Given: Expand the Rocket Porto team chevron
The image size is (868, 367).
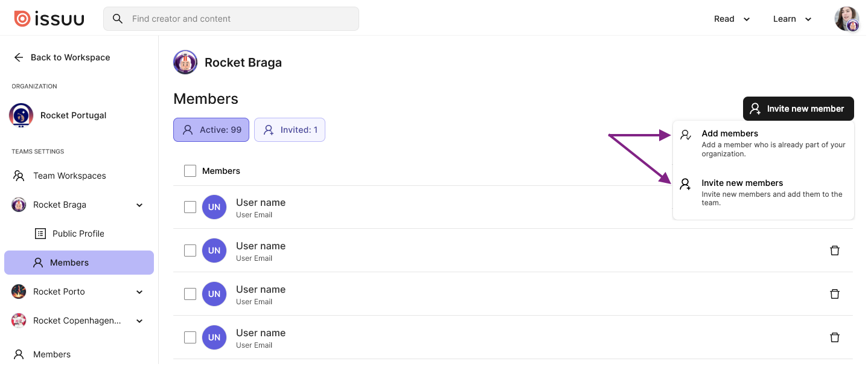Looking at the screenshot, I should pos(139,292).
